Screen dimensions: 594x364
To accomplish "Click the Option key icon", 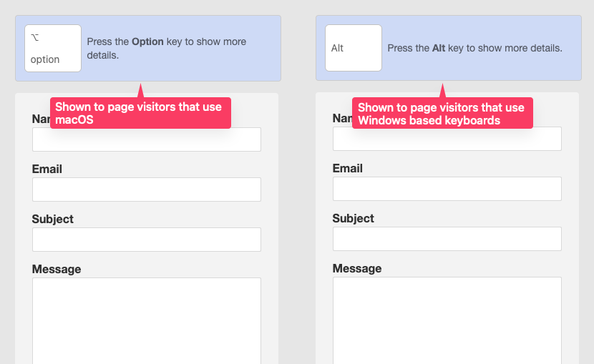I will [x=53, y=49].
